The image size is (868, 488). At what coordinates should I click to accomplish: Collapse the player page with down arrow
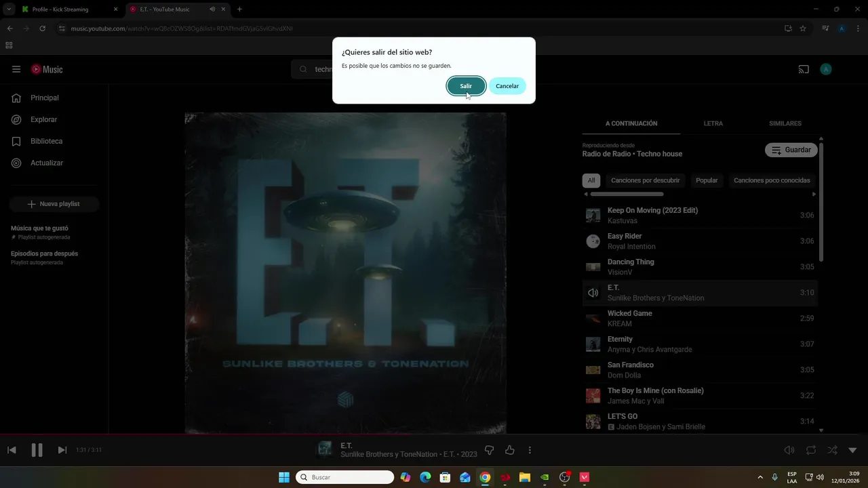pos(853,450)
